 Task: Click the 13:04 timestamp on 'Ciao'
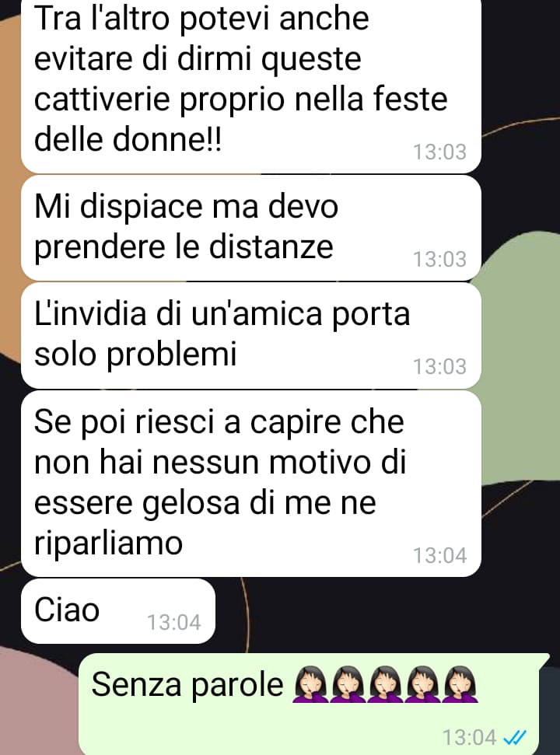173,622
